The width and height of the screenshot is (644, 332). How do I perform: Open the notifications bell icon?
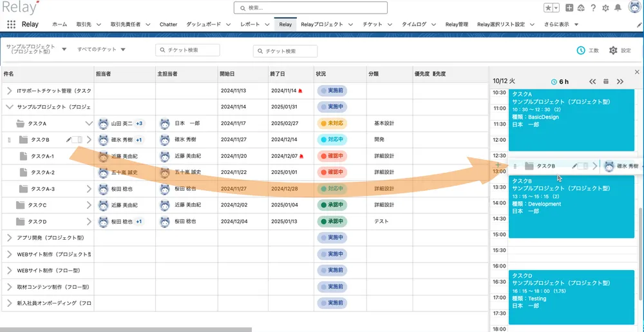click(x=618, y=8)
